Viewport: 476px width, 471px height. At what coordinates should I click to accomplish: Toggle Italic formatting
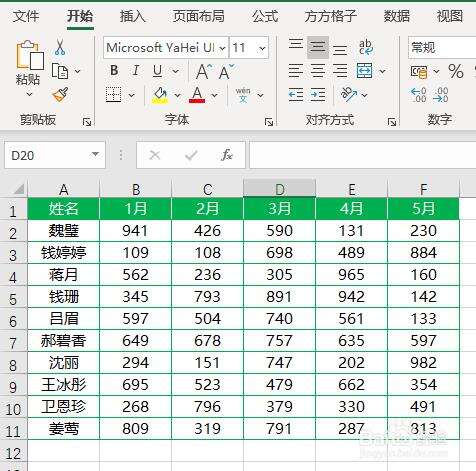click(136, 71)
